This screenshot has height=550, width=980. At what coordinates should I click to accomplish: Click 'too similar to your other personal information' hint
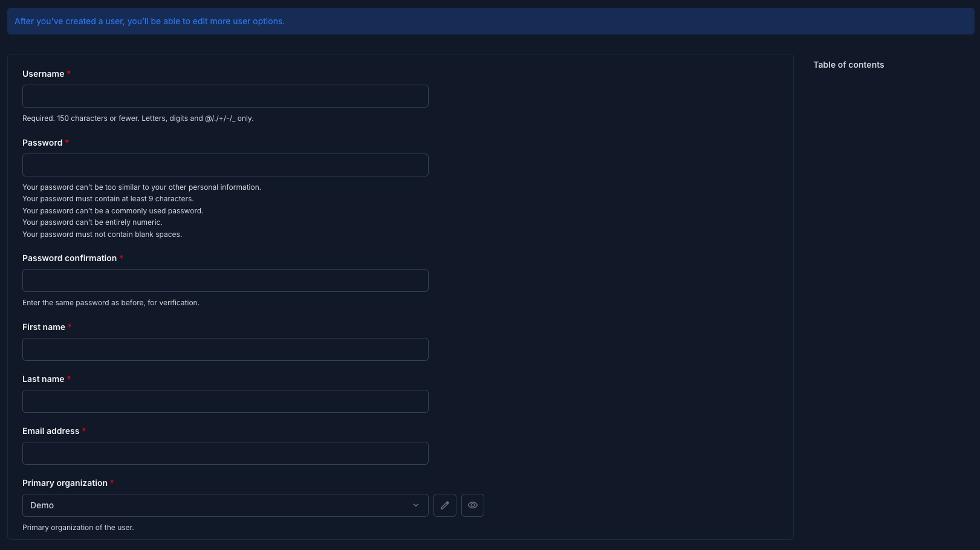pos(141,187)
